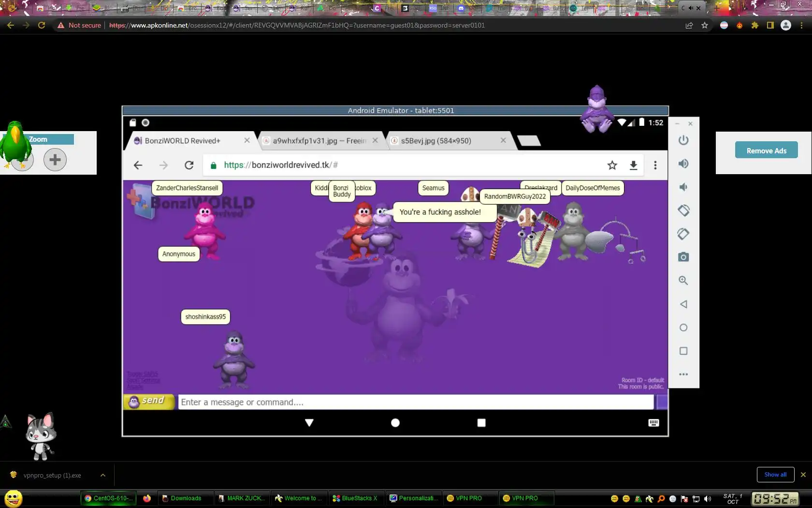Open the CentOS-610 taskbar item

[108, 498]
